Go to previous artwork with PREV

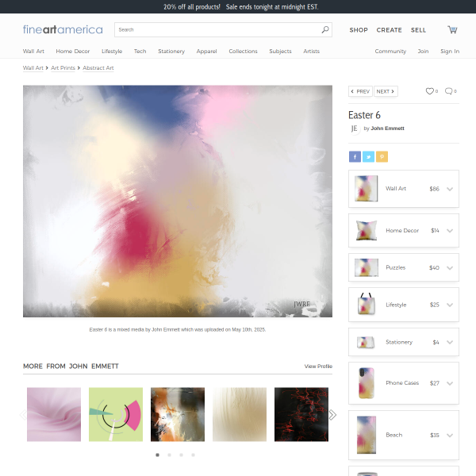(x=360, y=91)
